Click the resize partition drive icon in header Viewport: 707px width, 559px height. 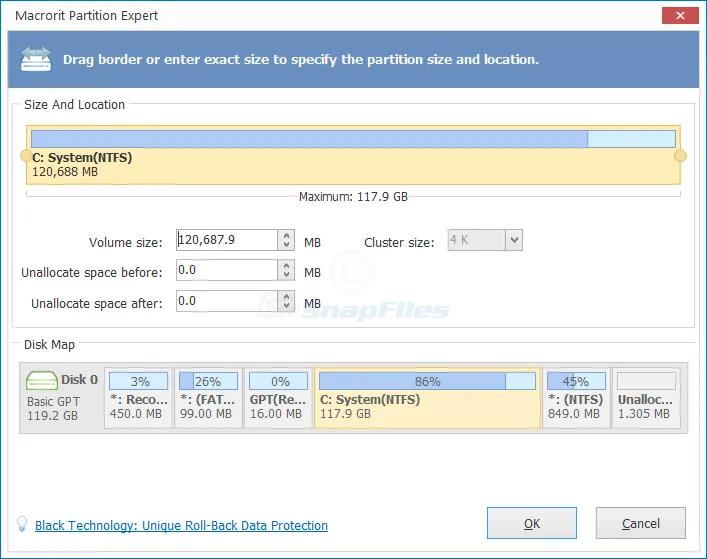click(x=36, y=60)
